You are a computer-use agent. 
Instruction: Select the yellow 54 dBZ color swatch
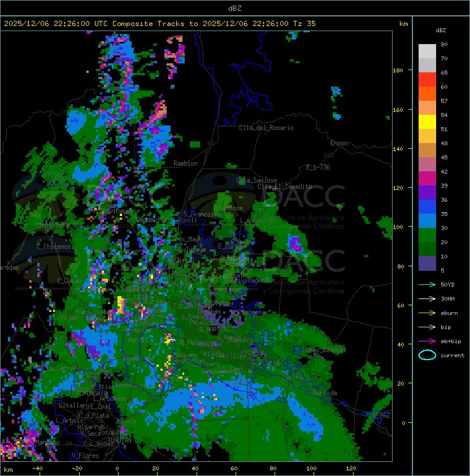427,122
